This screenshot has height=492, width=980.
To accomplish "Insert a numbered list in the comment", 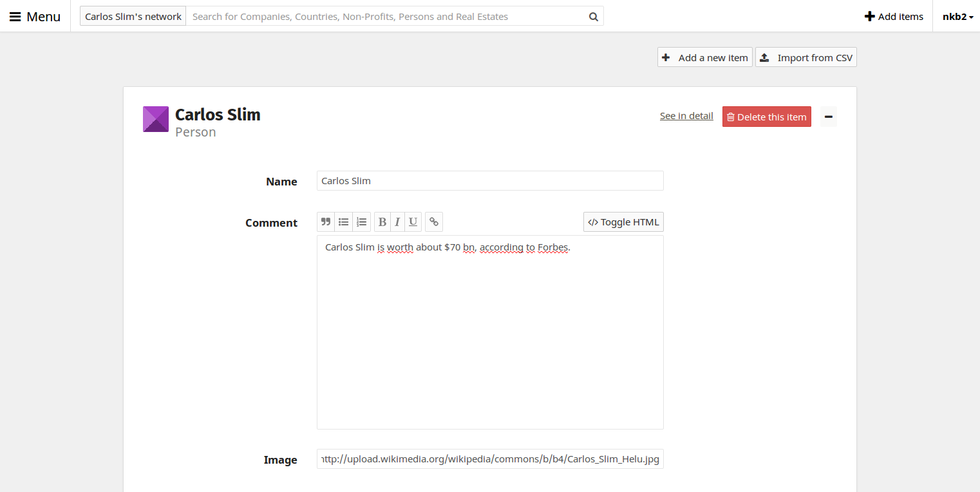I will [x=362, y=222].
